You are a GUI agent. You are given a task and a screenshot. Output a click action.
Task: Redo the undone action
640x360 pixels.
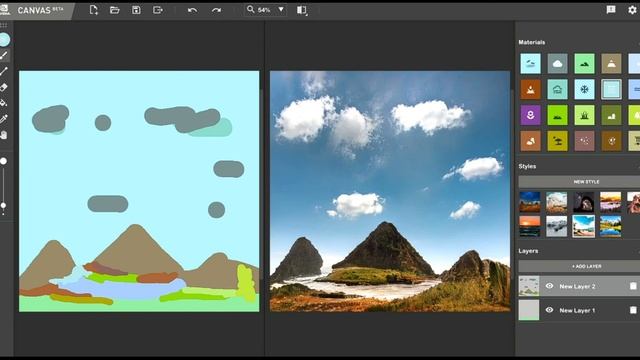click(x=216, y=10)
